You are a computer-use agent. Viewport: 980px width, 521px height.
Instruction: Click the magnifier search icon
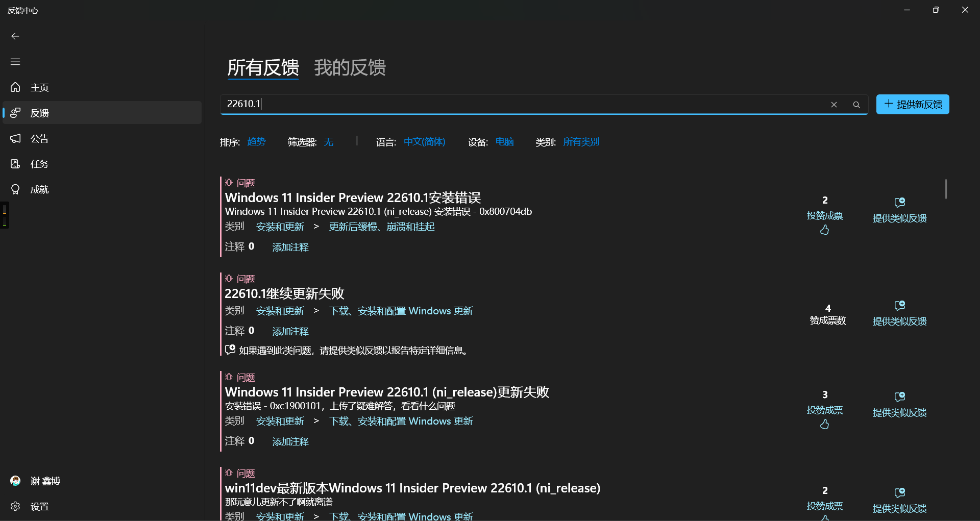(856, 105)
